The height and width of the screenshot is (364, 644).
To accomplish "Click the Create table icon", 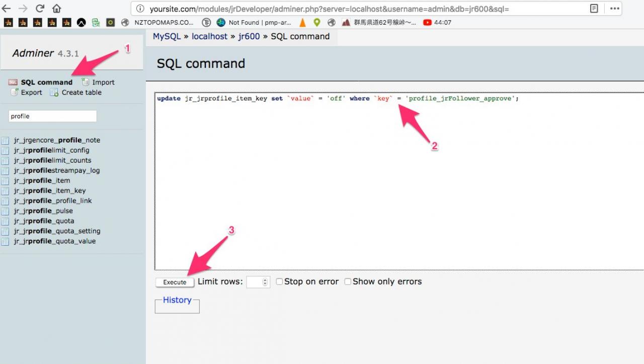I will point(54,93).
